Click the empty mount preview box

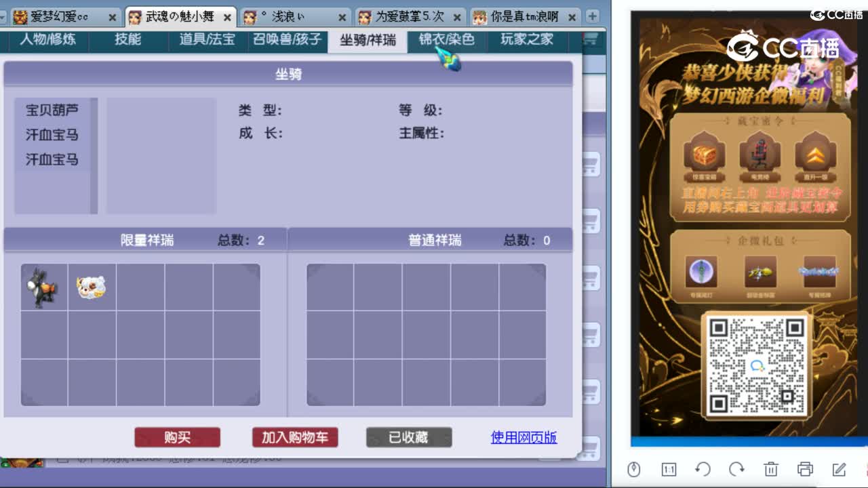pos(161,156)
